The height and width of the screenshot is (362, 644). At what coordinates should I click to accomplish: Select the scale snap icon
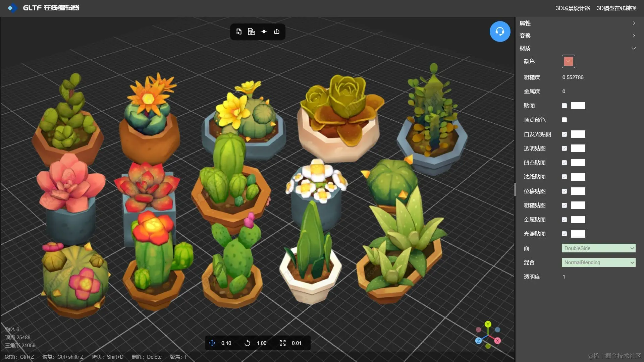(282, 343)
